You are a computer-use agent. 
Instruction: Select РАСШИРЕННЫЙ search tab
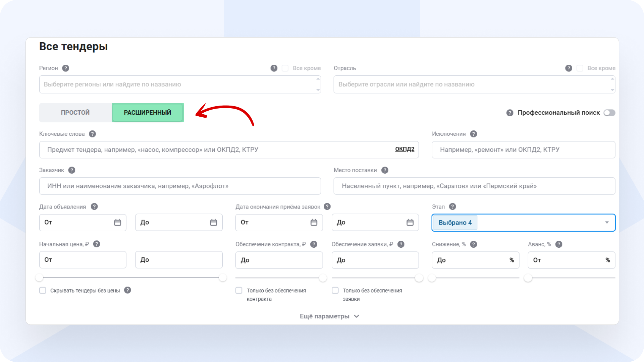click(148, 113)
